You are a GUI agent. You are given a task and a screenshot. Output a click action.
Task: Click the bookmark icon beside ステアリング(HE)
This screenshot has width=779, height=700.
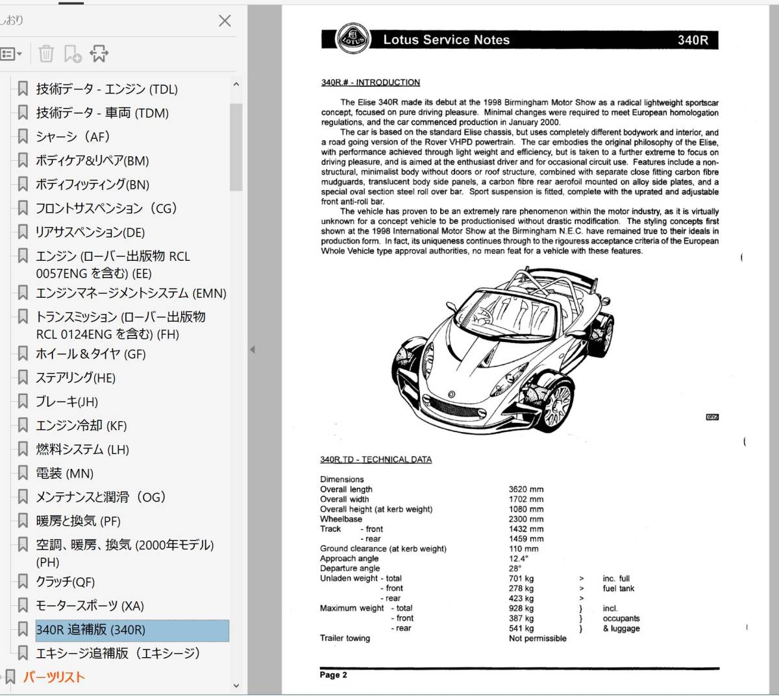click(23, 378)
